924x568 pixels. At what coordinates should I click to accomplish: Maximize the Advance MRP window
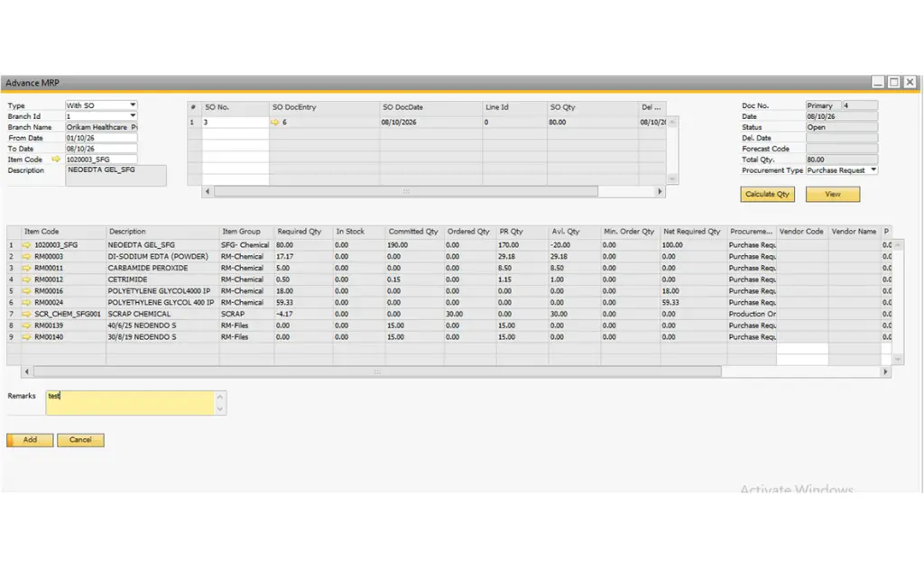click(894, 82)
